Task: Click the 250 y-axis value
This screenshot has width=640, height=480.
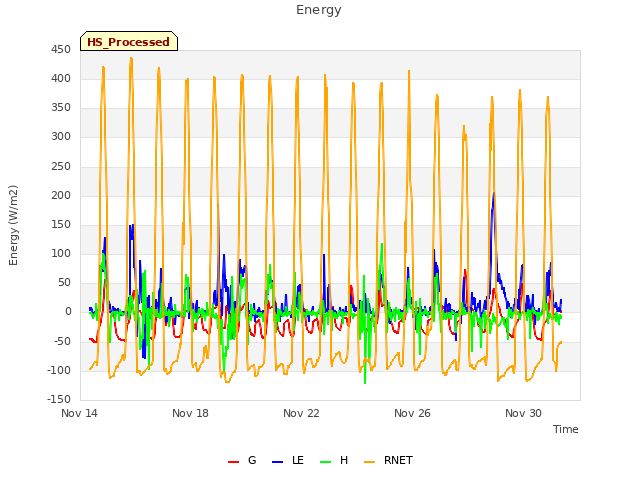Action: click(x=61, y=167)
